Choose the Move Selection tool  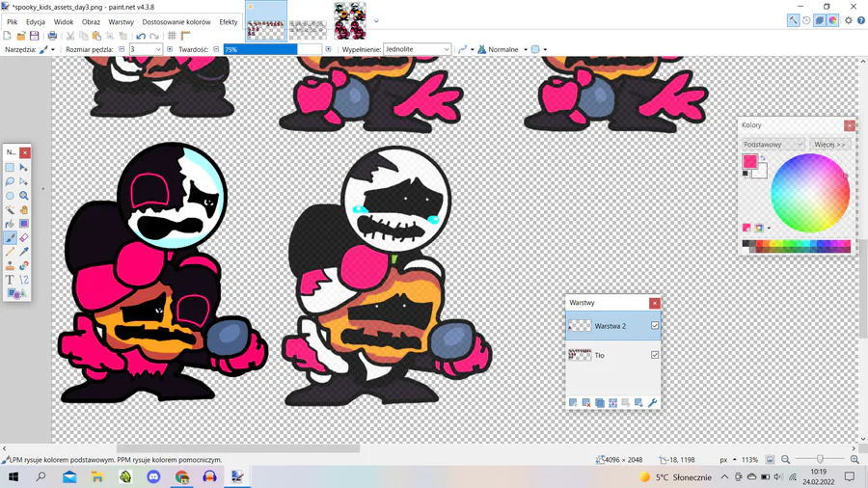pos(24,181)
